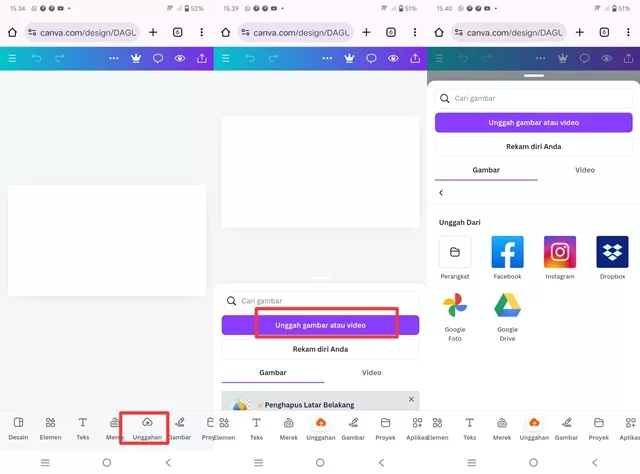
Task: Open Chrome three-dot menu in left phone
Action: click(x=202, y=32)
